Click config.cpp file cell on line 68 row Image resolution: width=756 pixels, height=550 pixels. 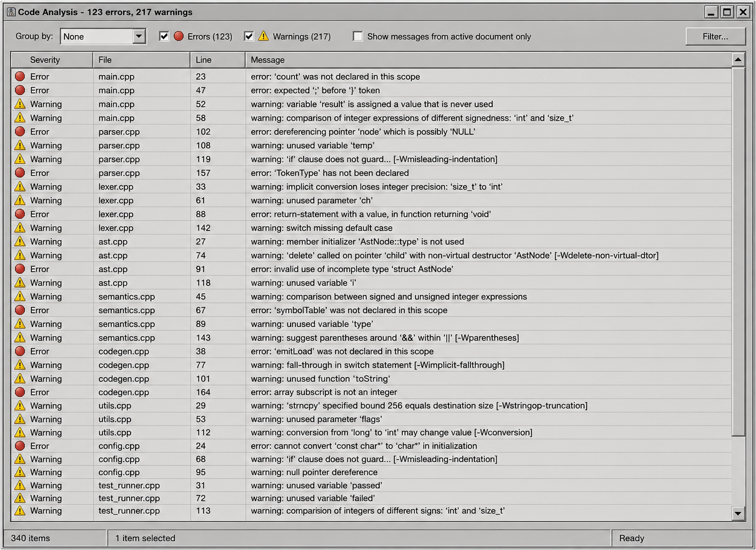pos(119,459)
